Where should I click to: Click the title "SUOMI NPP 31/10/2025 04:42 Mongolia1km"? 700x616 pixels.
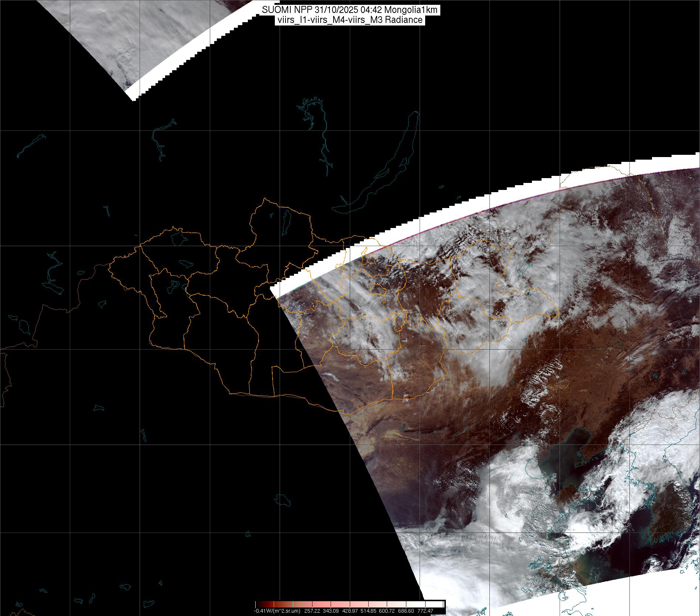click(x=350, y=10)
